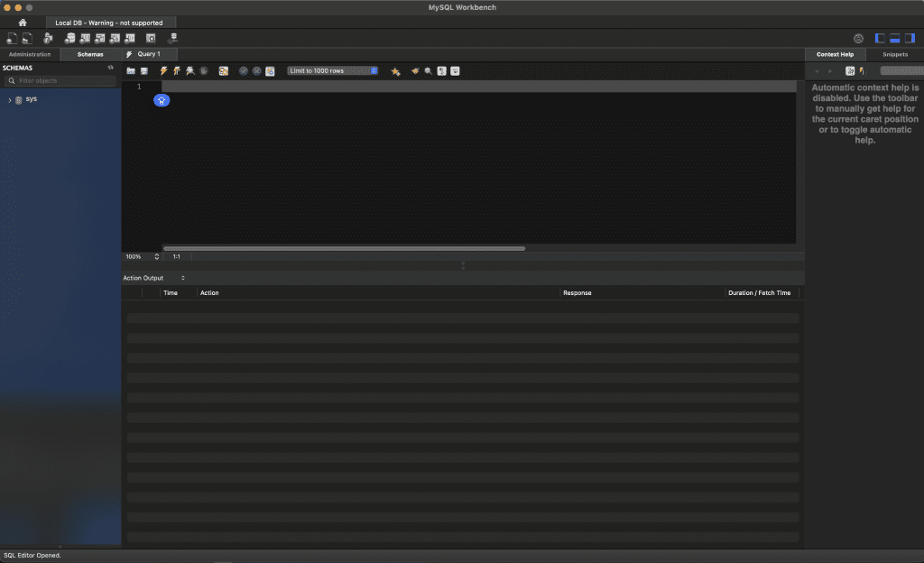Execute the whole script with the lightning bolt
This screenshot has height=563, width=924.
164,71
